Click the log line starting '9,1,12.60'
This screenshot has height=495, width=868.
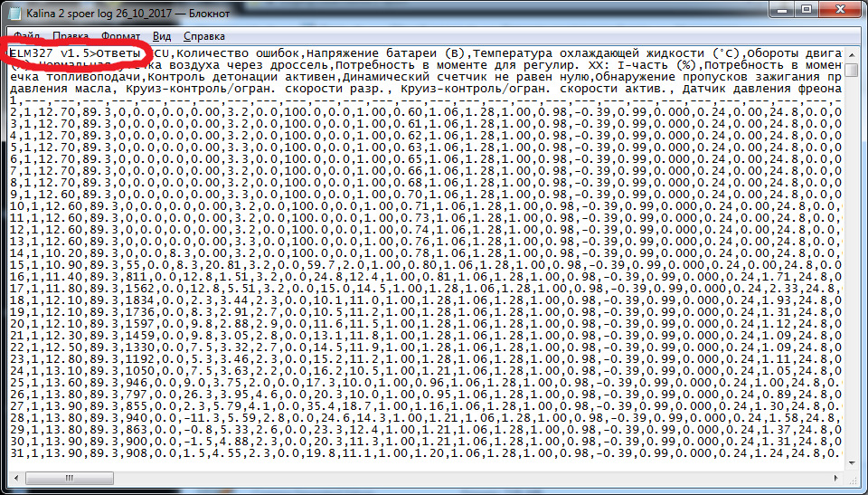pyautogui.click(x=426, y=195)
